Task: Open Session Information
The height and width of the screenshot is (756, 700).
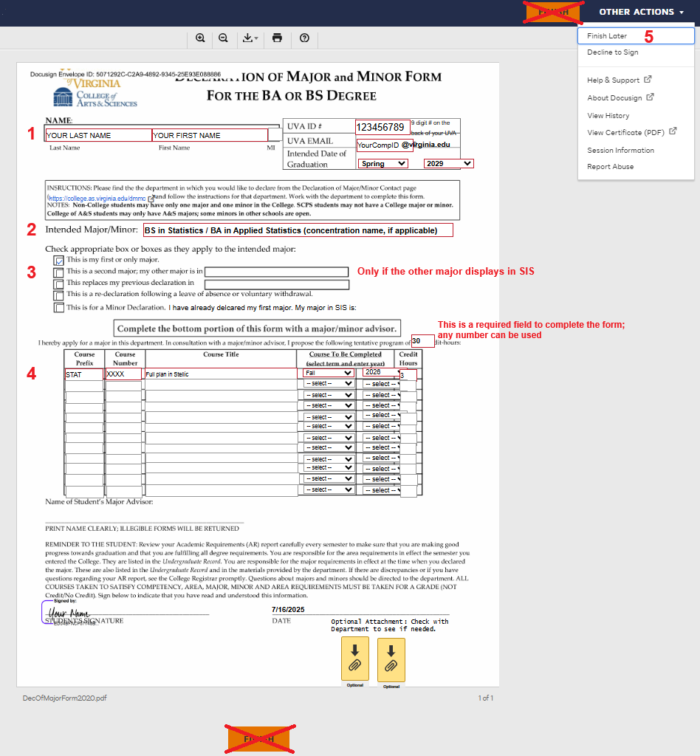Action: pyautogui.click(x=620, y=151)
